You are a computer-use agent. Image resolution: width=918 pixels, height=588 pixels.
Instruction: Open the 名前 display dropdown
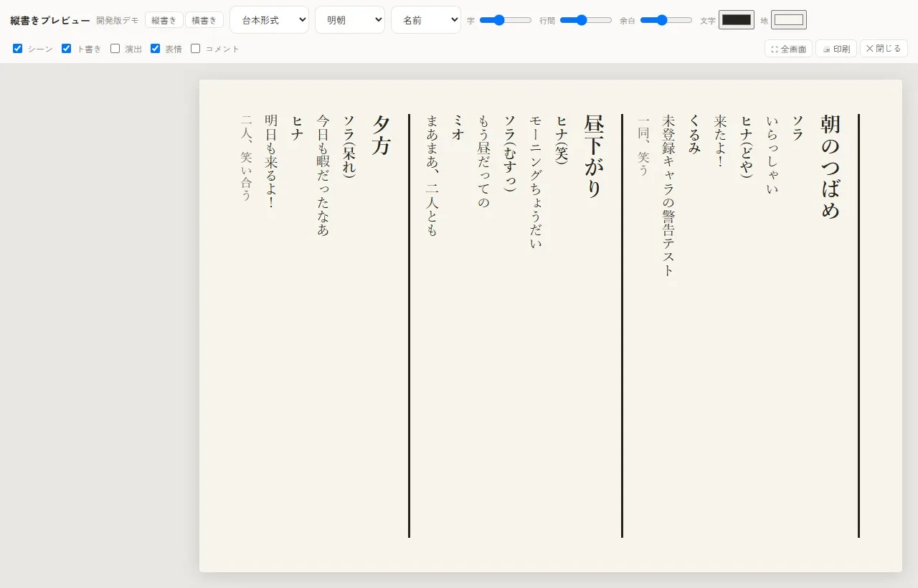(x=426, y=20)
